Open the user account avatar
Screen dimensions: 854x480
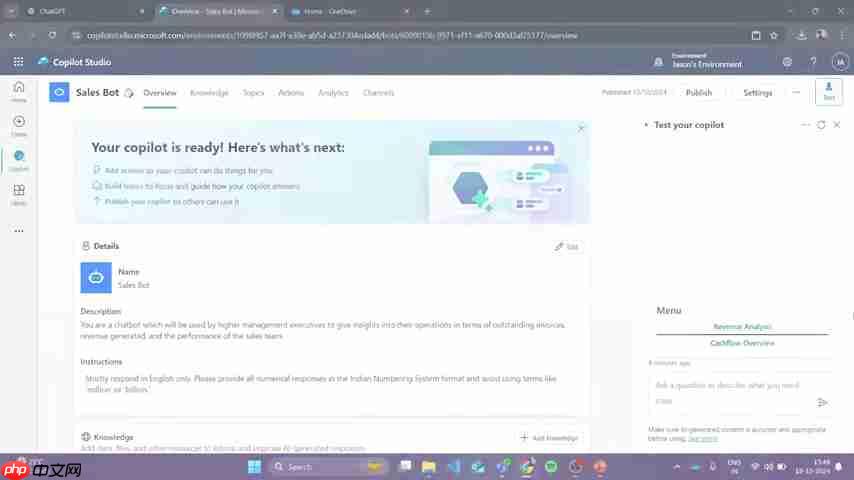[840, 62]
